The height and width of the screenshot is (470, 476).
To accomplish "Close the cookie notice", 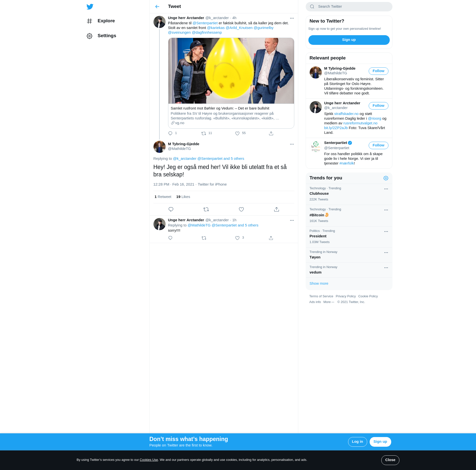I will [x=390, y=460].
